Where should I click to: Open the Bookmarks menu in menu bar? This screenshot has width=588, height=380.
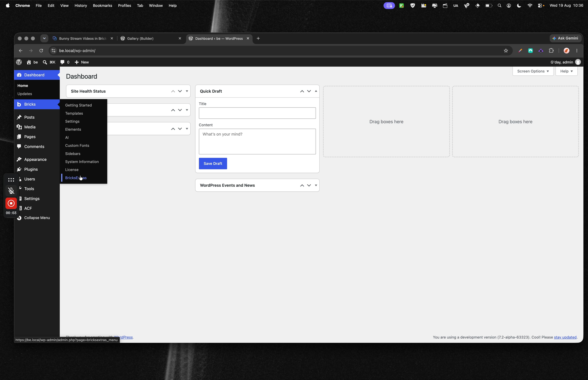(102, 5)
